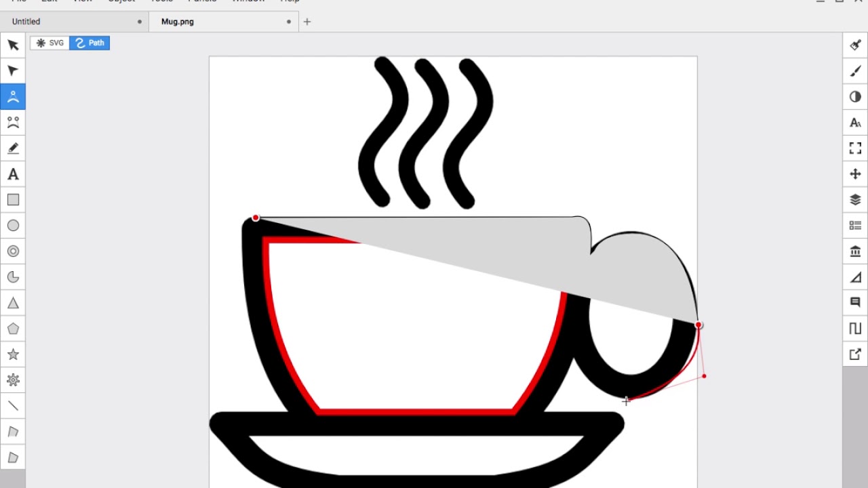Open the Arrange move-arrows panel
Screen dimensions: 868x488
click(x=855, y=174)
